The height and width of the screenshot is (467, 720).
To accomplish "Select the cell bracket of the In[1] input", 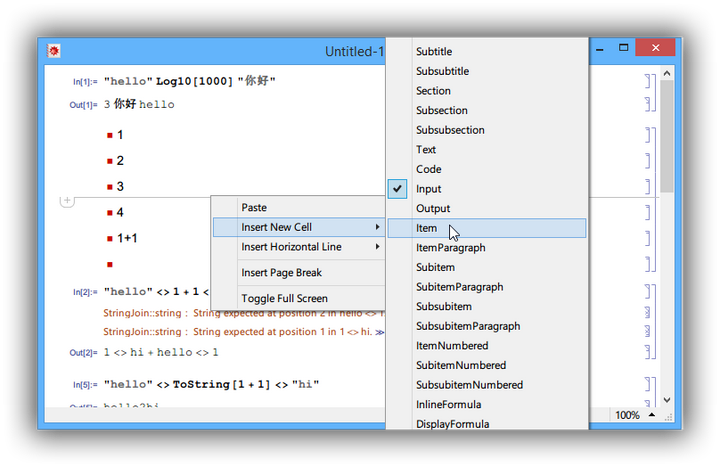I will coord(648,81).
